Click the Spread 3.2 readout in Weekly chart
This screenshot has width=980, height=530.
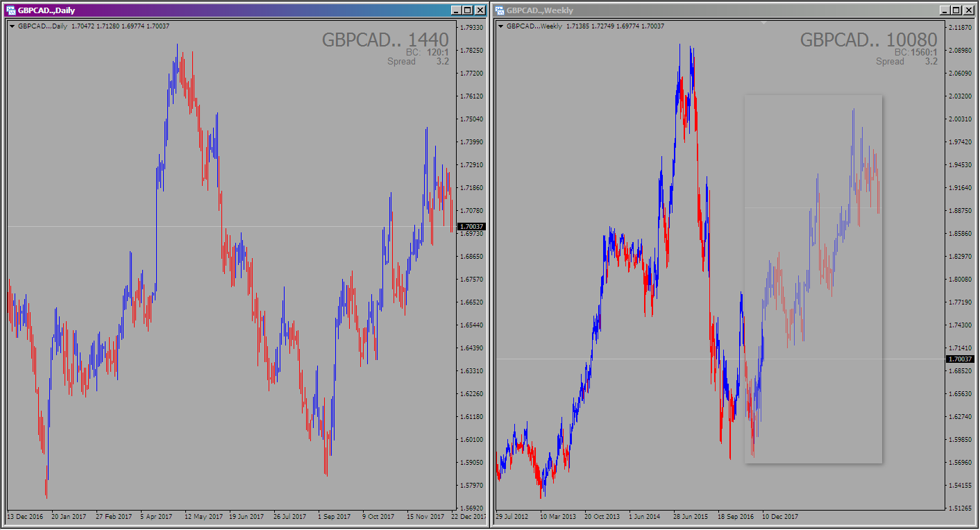pyautogui.click(x=906, y=61)
